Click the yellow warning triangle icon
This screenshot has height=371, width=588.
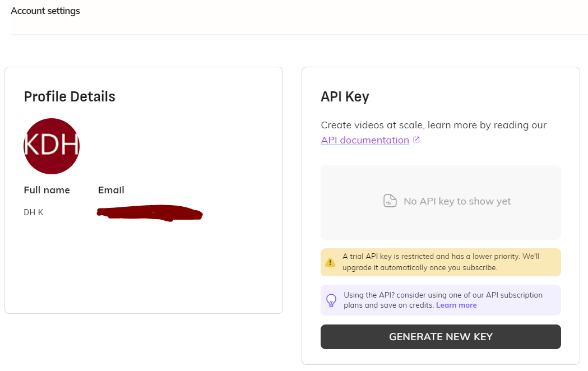(x=330, y=262)
